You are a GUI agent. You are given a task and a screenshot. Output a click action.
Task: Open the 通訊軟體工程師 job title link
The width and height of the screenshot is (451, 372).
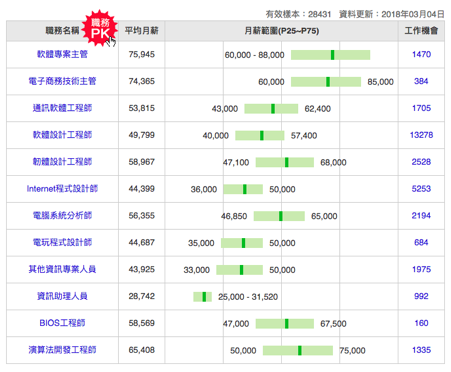62,108
